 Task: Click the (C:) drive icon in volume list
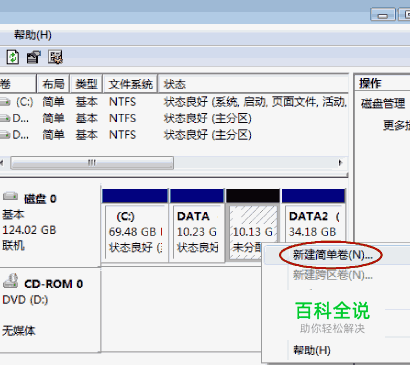click(5, 102)
